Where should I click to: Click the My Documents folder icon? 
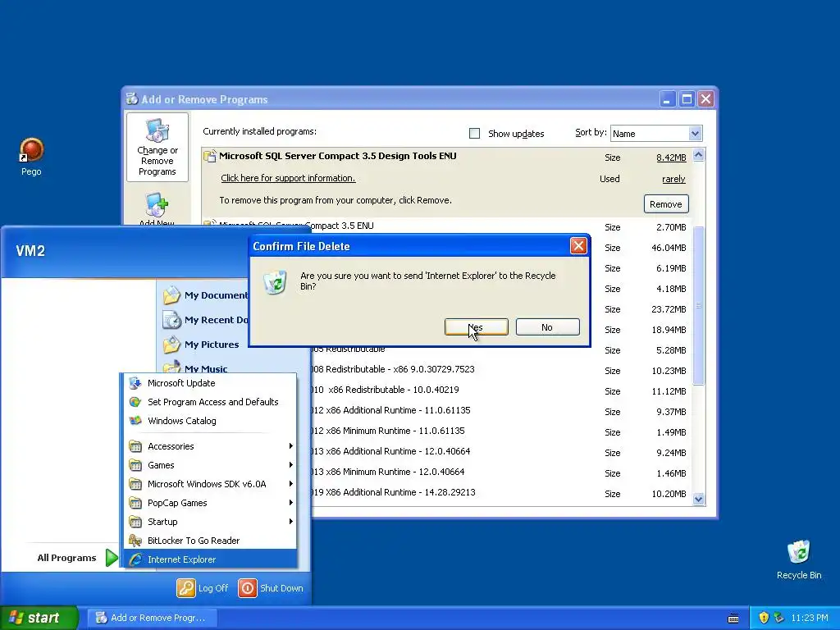coord(171,294)
